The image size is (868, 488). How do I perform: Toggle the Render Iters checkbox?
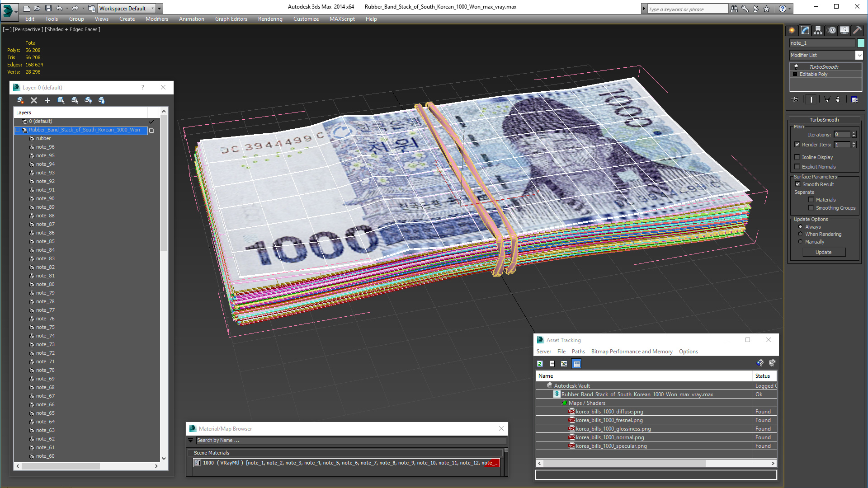[x=797, y=145]
